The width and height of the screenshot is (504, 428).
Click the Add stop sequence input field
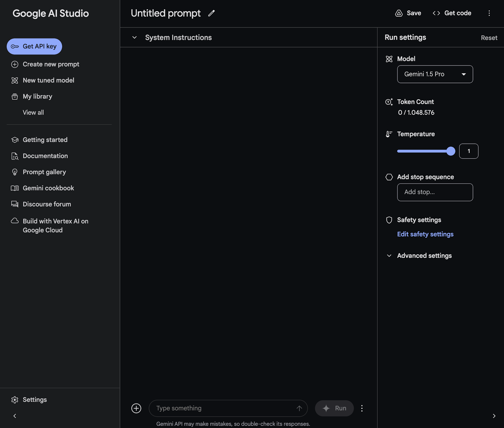click(x=435, y=192)
